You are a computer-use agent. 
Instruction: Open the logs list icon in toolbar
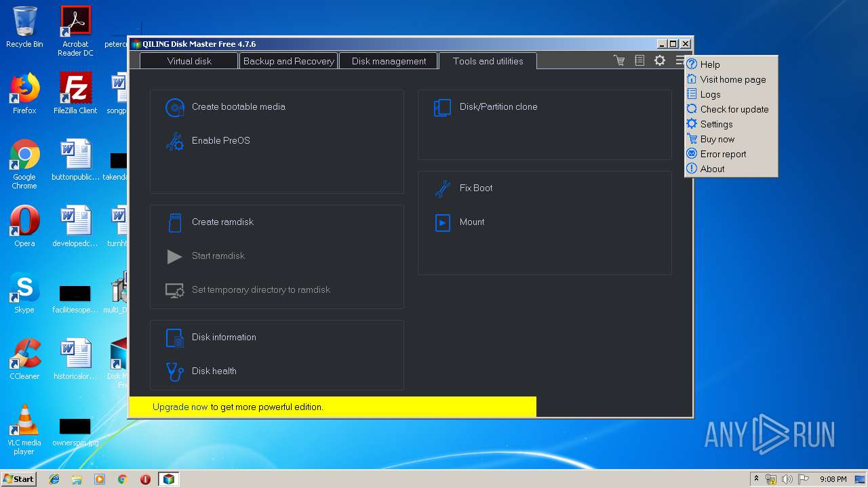coord(639,60)
